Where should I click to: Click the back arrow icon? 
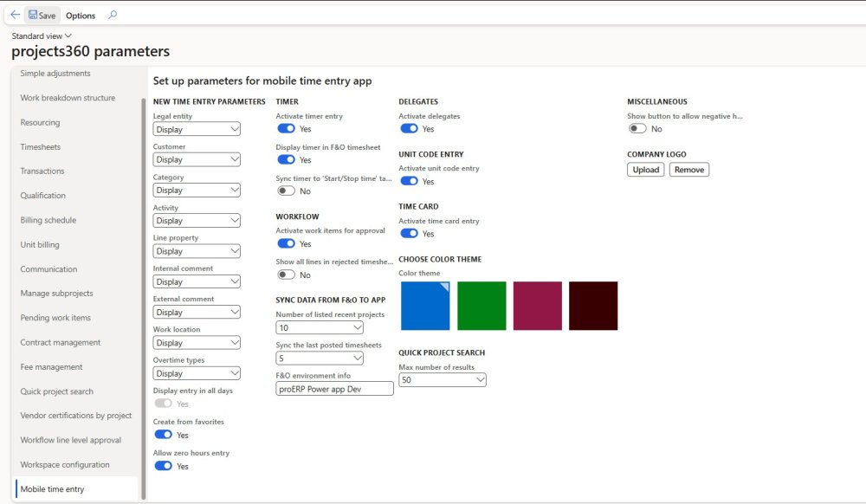tap(15, 15)
